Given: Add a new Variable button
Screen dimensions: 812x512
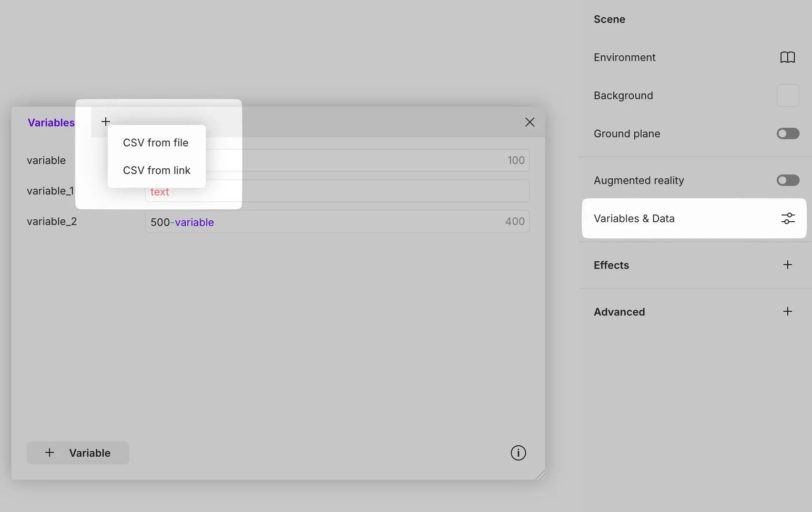Looking at the screenshot, I should tap(78, 453).
